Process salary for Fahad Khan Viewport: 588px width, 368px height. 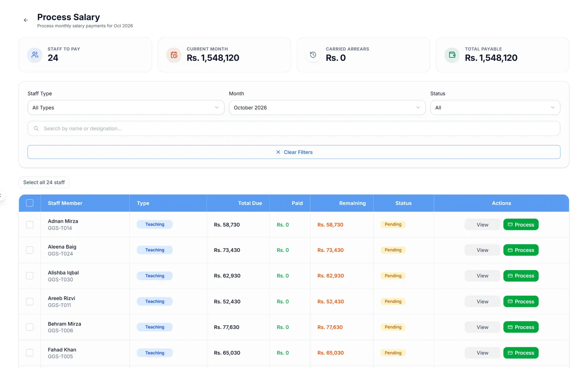pos(521,353)
